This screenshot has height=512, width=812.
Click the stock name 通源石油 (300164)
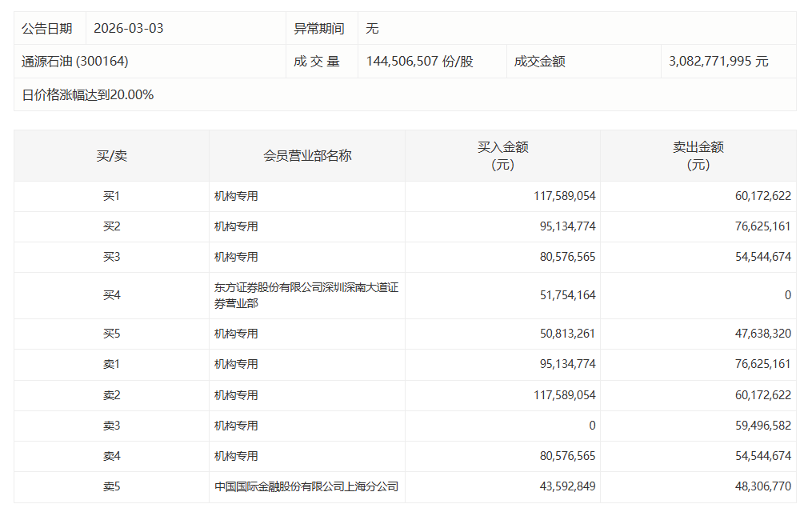tap(66, 61)
